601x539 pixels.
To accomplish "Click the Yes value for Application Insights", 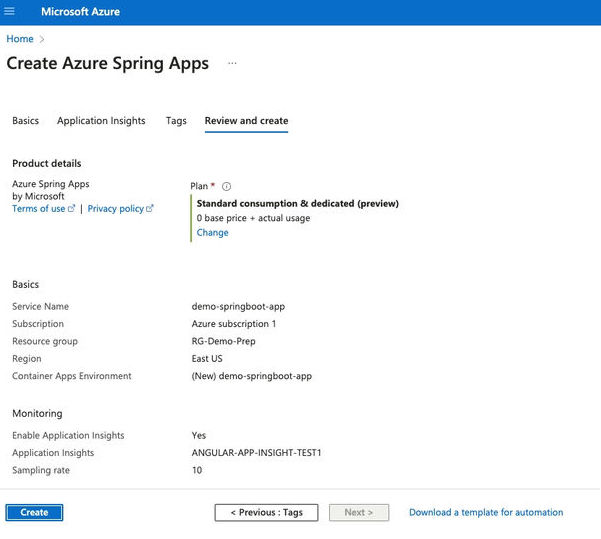I will pos(199,435).
